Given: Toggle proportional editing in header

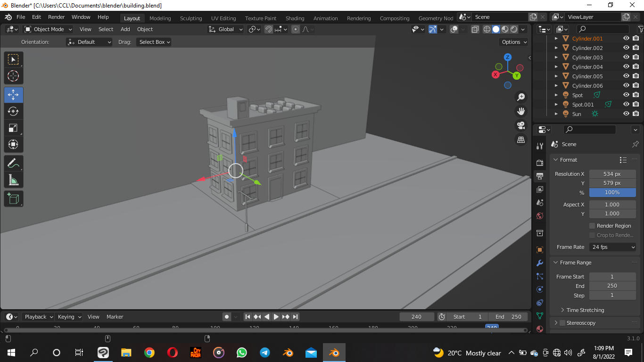Looking at the screenshot, I should tap(296, 29).
